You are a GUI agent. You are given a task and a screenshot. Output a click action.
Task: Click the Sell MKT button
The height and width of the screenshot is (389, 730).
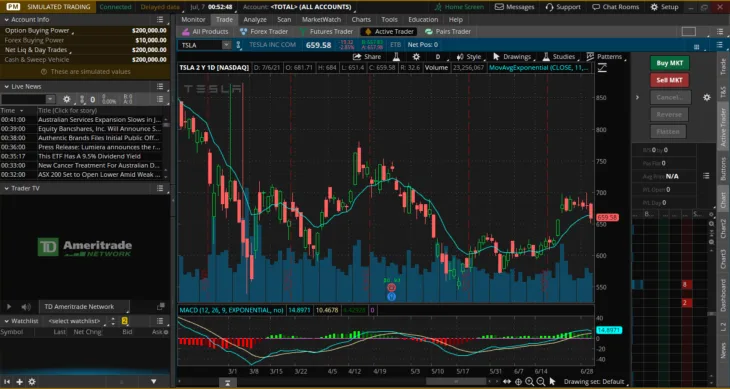coord(669,80)
